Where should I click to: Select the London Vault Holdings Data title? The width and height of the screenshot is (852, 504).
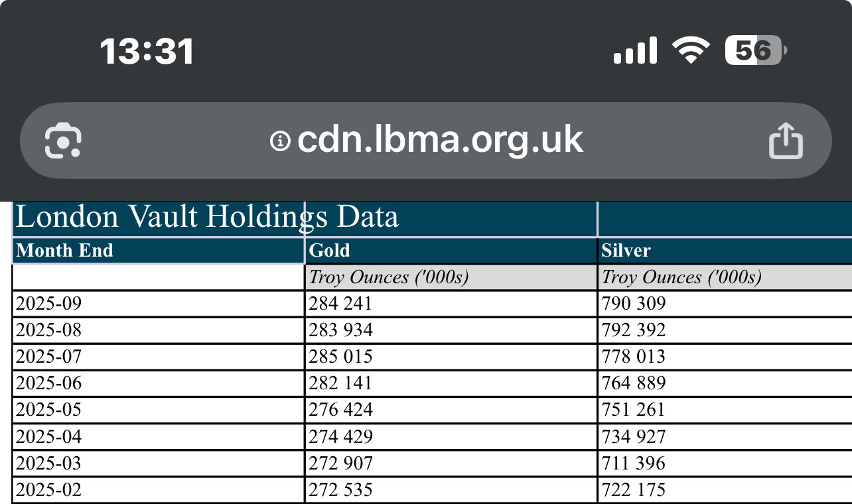(207, 218)
